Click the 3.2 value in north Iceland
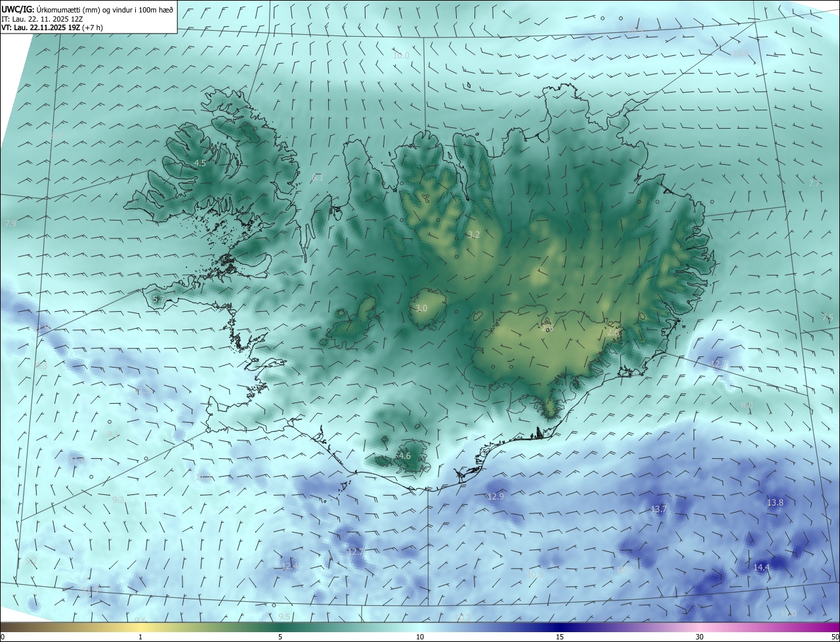 pyautogui.click(x=474, y=234)
